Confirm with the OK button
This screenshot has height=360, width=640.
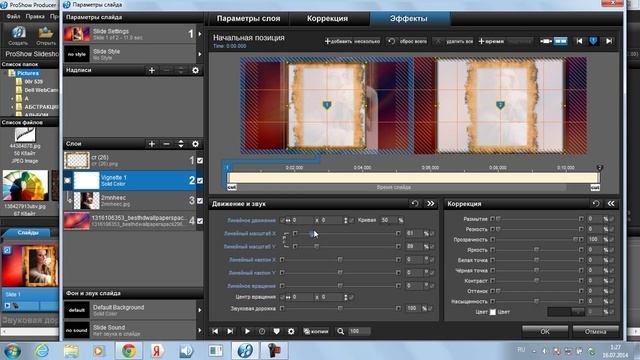545,331
